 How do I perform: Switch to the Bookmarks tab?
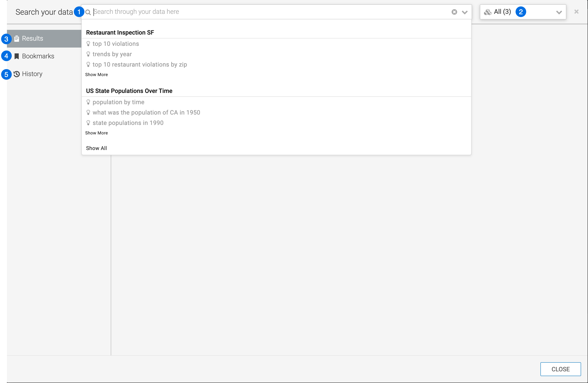38,56
